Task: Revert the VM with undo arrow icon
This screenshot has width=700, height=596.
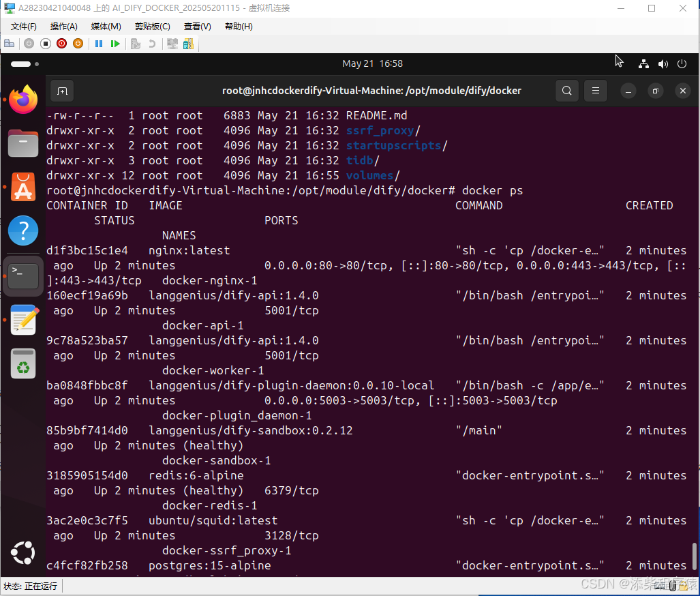Action: pos(152,44)
